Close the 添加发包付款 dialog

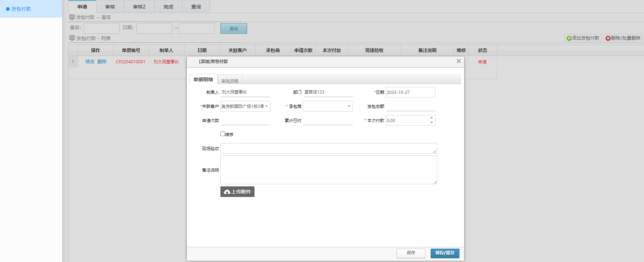pyautogui.click(x=458, y=61)
